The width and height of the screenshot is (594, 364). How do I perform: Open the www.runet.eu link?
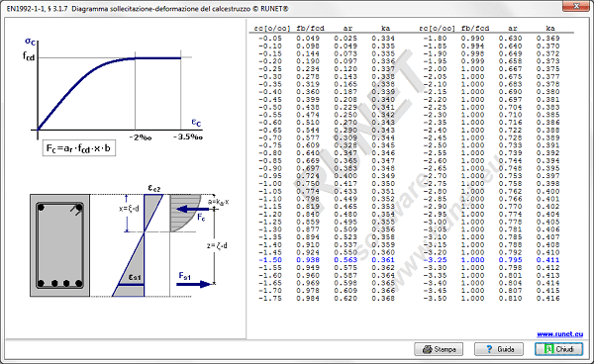(560, 334)
